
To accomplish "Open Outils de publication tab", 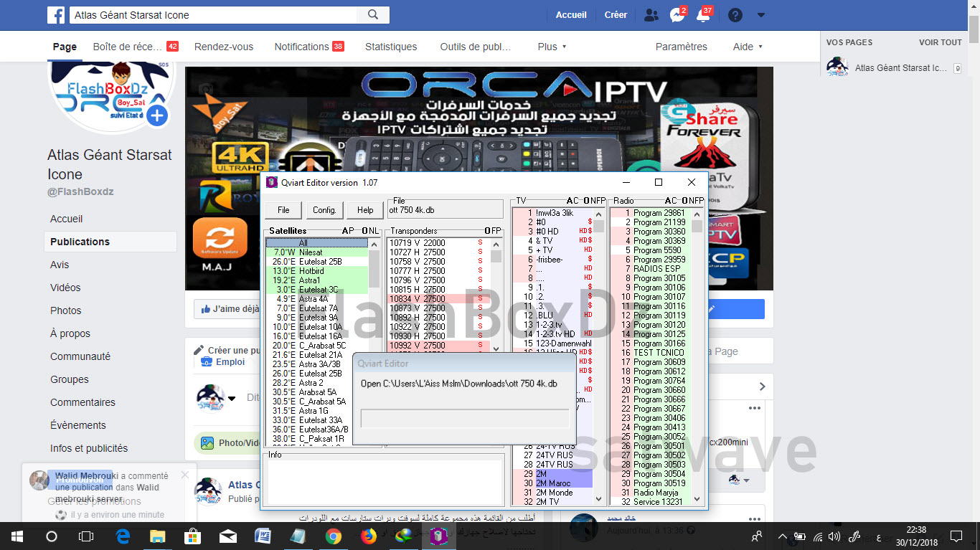I will [476, 47].
